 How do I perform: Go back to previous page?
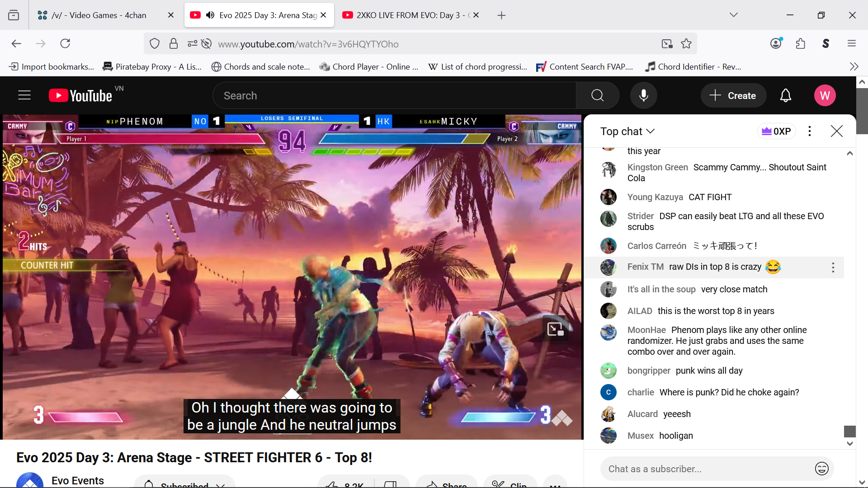pyautogui.click(x=16, y=43)
